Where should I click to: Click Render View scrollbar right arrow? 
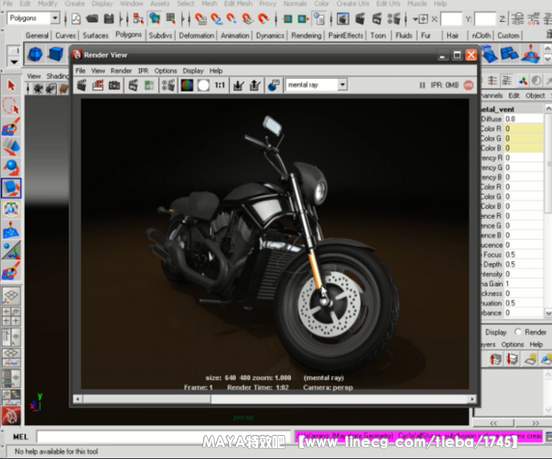click(472, 399)
